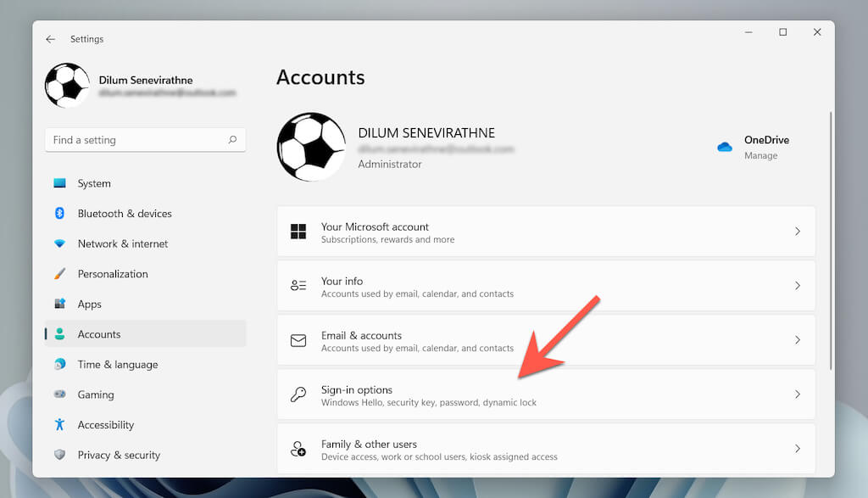Open Privacy & security settings
The height and width of the screenshot is (498, 868).
(x=146, y=455)
